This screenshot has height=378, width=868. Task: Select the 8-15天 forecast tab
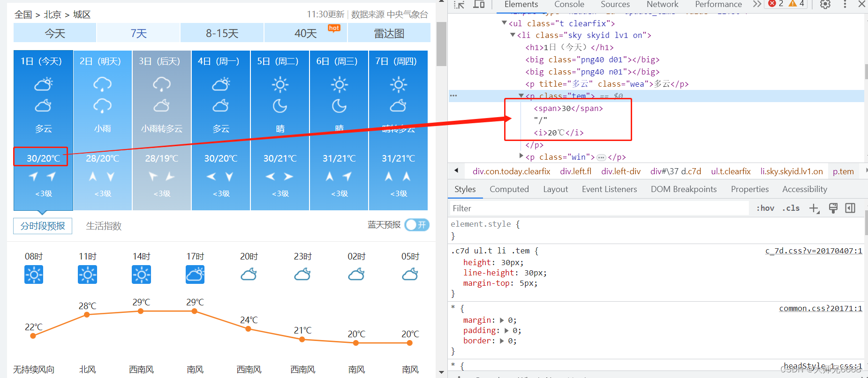222,33
